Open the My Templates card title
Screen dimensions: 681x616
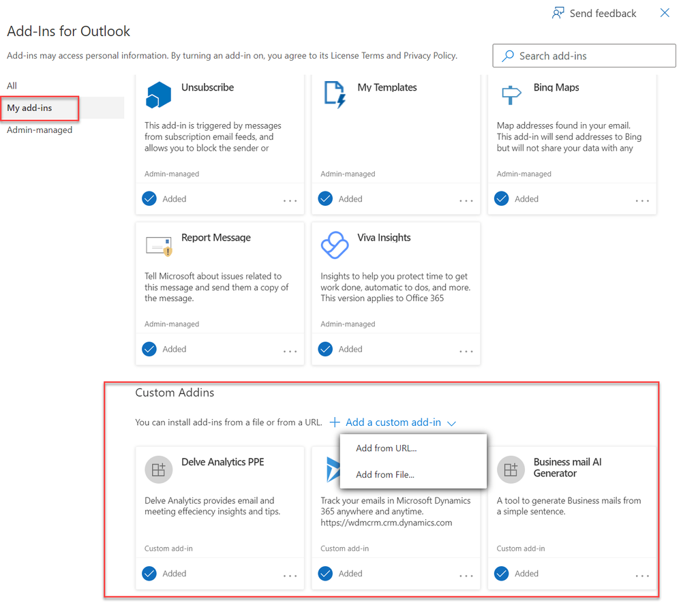(387, 87)
